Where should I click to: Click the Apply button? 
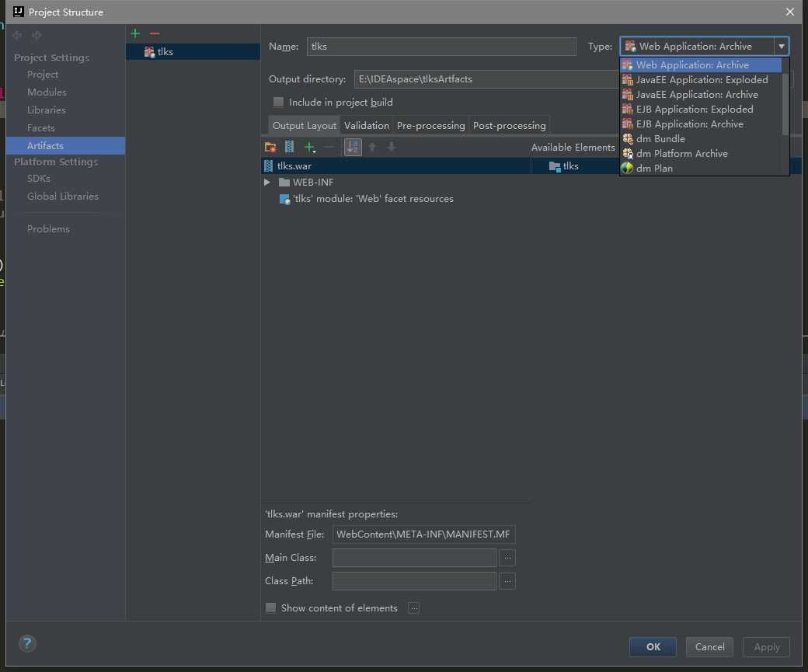(x=766, y=646)
